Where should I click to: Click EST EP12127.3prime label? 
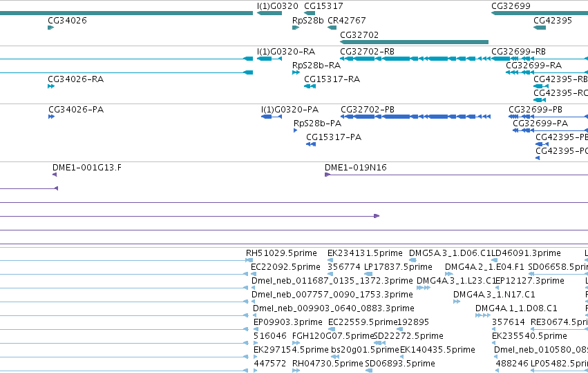tap(529, 281)
